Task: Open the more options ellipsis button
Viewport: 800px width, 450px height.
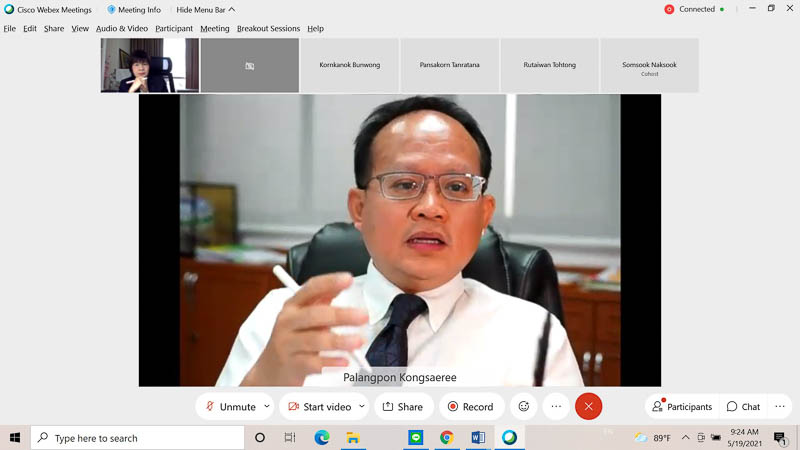Action: (x=556, y=407)
